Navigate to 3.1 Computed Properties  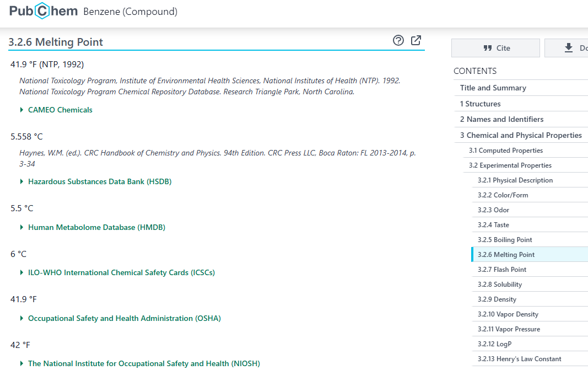[x=506, y=151]
